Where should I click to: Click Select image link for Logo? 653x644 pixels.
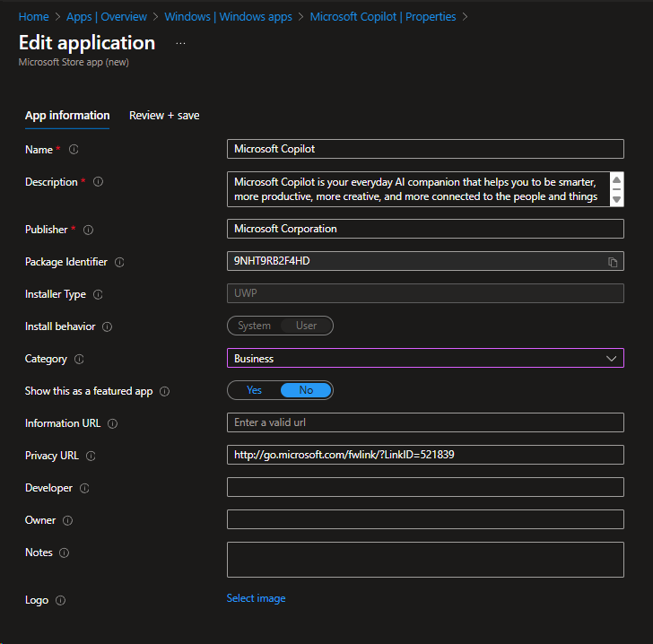257,598
